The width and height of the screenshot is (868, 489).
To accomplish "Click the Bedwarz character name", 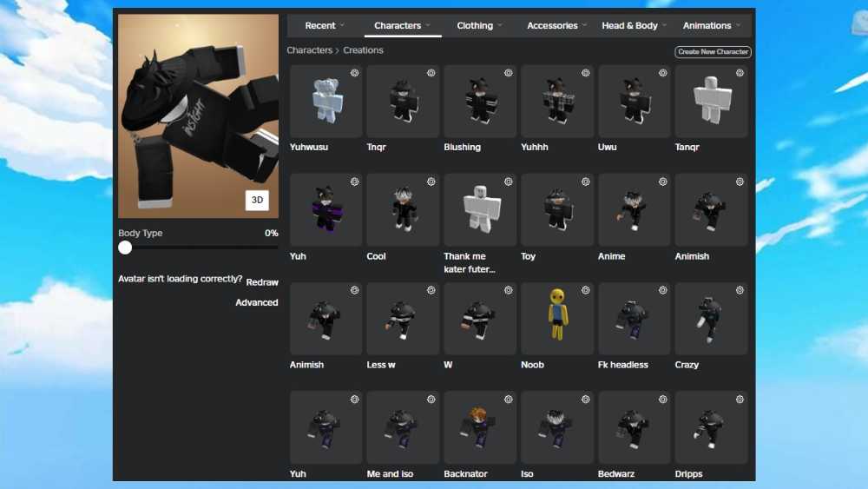I will [x=616, y=473].
